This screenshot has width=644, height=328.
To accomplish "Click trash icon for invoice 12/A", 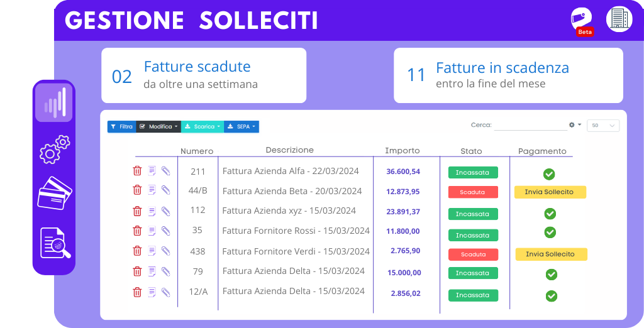I will (x=137, y=292).
